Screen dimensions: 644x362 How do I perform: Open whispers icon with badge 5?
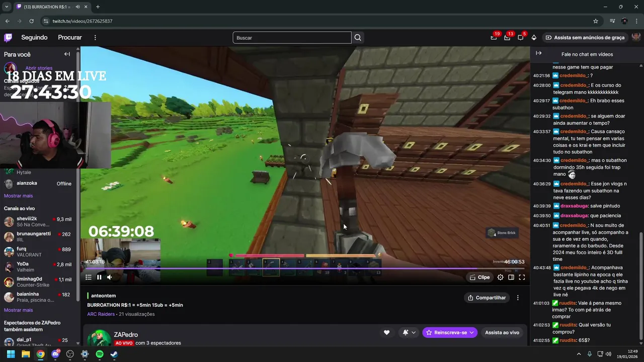[521, 37]
